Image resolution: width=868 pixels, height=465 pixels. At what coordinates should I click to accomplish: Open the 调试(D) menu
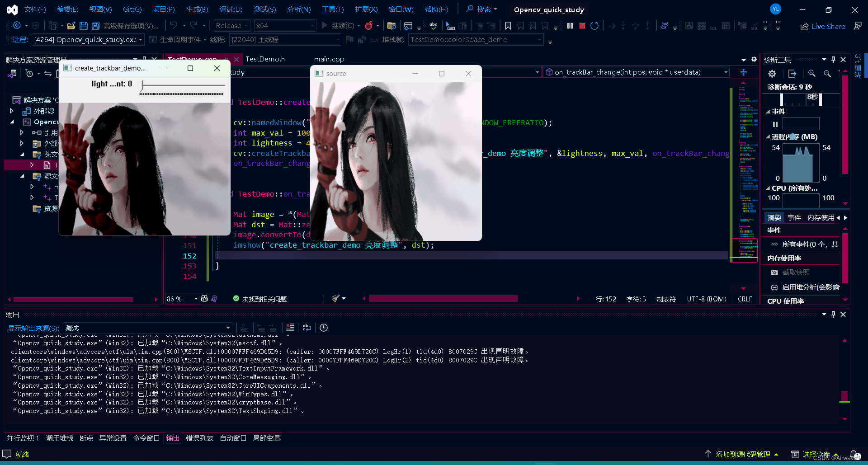[231, 9]
